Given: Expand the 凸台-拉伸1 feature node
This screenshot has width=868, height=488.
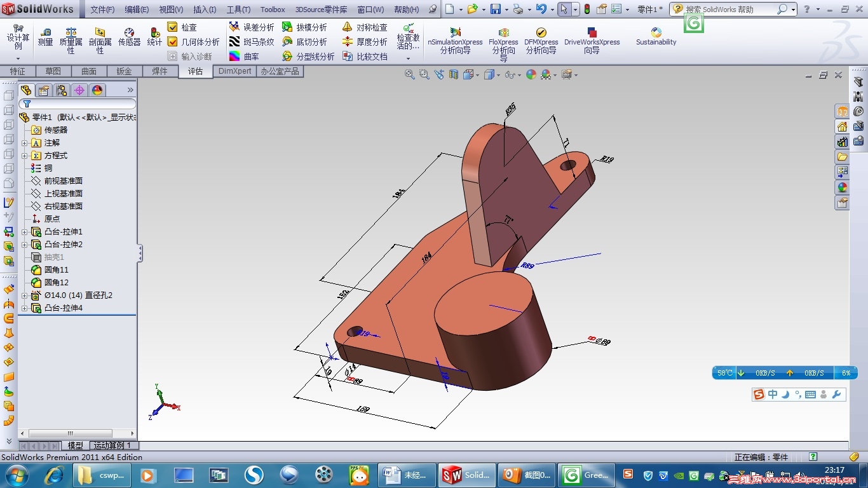Looking at the screenshot, I should point(25,232).
